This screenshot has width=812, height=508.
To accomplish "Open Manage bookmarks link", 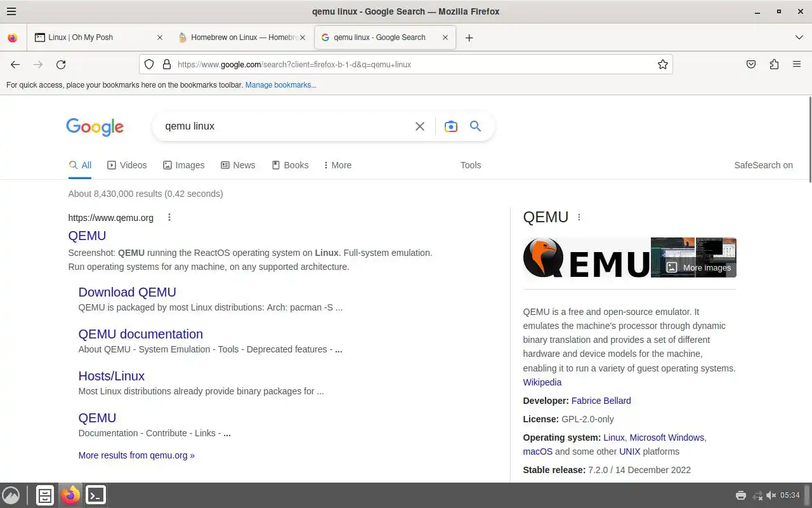I will tap(280, 85).
